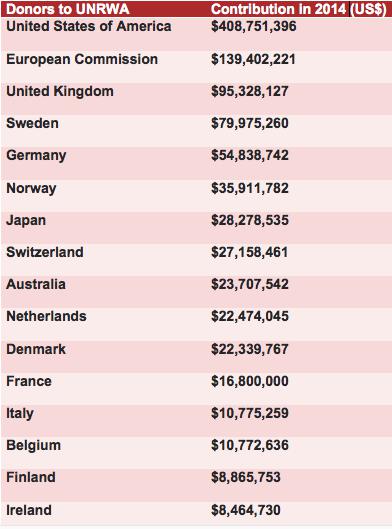Click Germany's contribution of $54,838,742
Screen dimensions: 392x529
250,156
